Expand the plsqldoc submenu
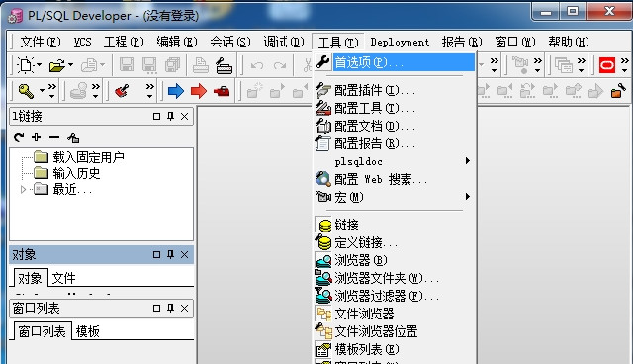633x364 pixels. [x=468, y=161]
